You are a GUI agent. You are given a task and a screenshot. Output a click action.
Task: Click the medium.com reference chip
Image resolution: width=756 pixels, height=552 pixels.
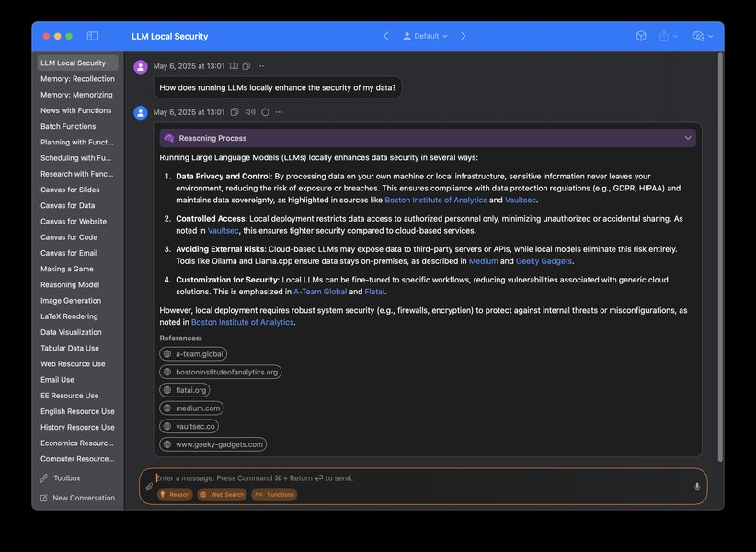(191, 408)
